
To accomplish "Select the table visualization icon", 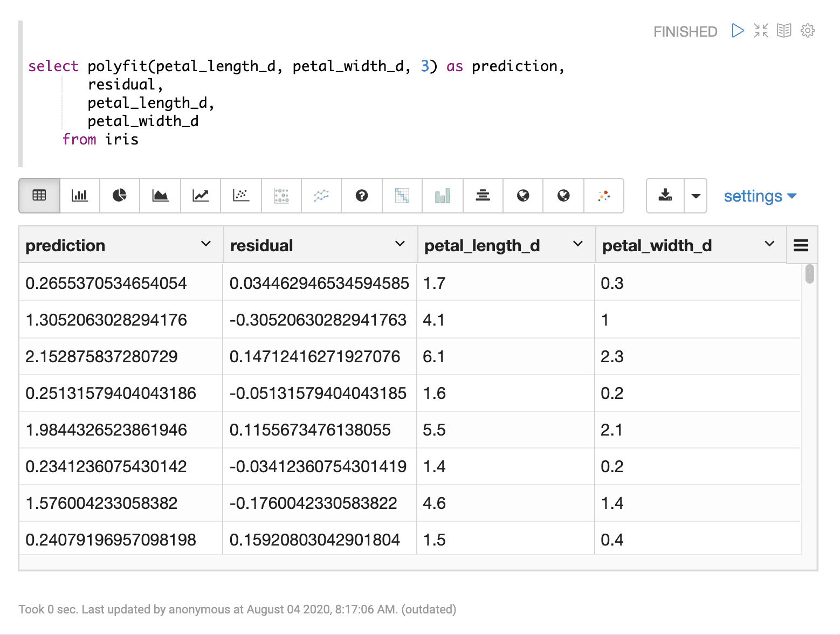I will tap(39, 196).
